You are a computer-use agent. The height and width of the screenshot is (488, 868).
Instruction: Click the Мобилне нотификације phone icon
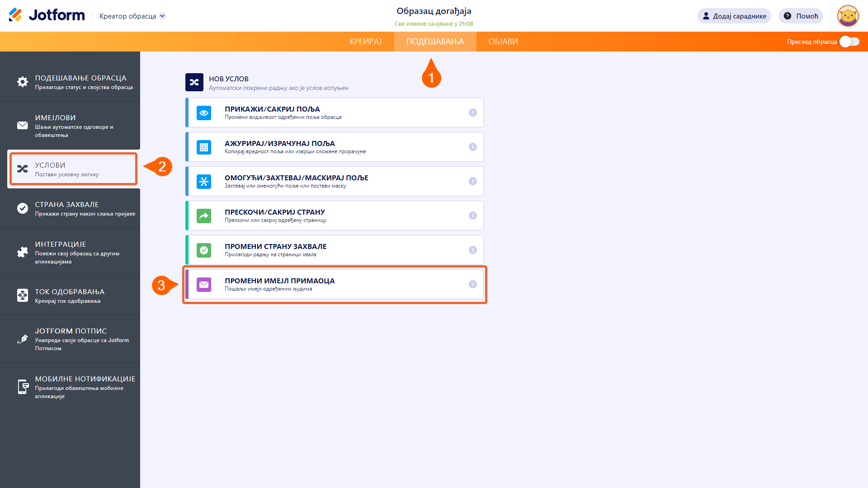(x=22, y=387)
